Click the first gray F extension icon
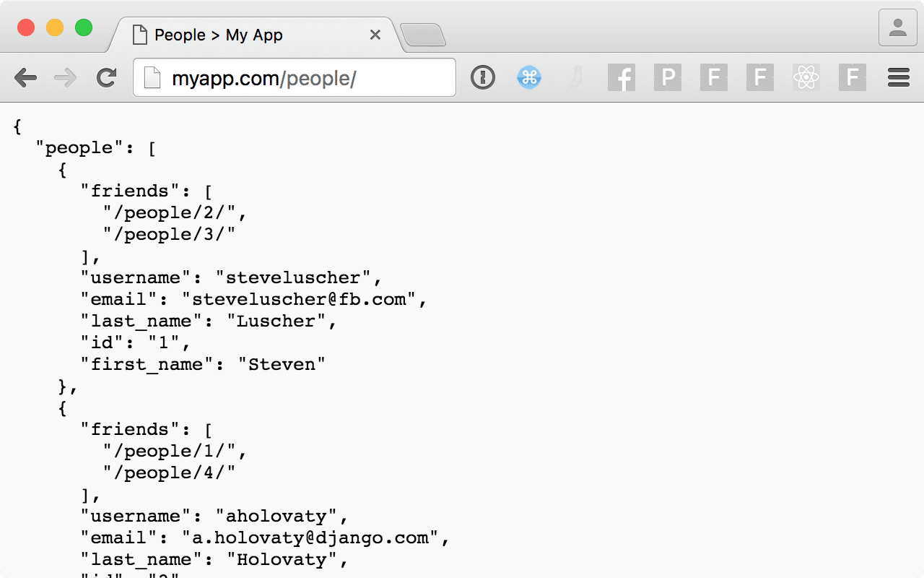Viewport: 924px width, 578px height. [713, 77]
